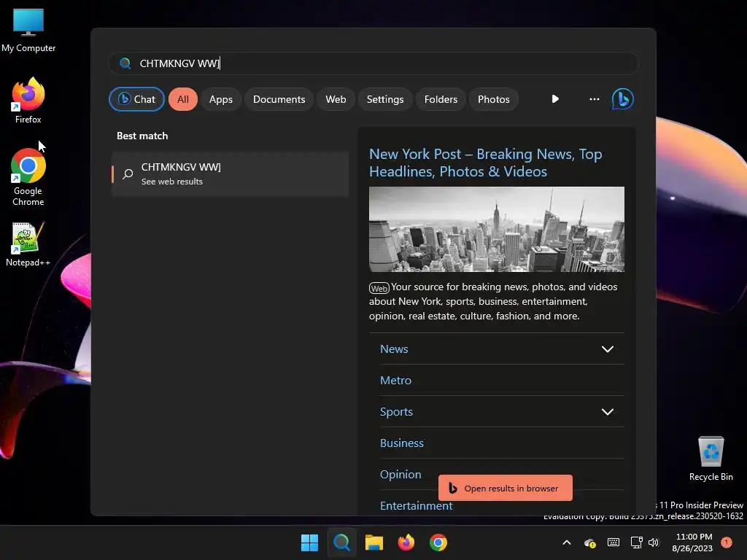The height and width of the screenshot is (560, 747).
Task: Switch to the Web filter tab
Action: 336,99
